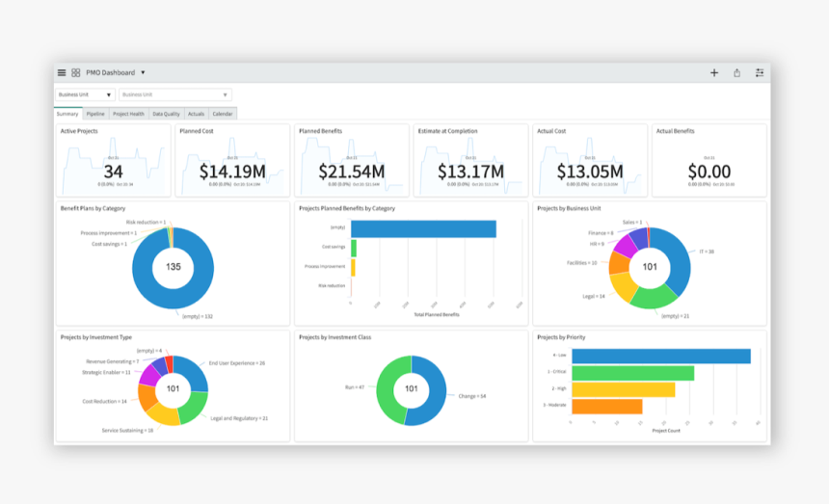This screenshot has height=504, width=829.
Task: Click the Change = 54 label
Action: [x=472, y=396]
